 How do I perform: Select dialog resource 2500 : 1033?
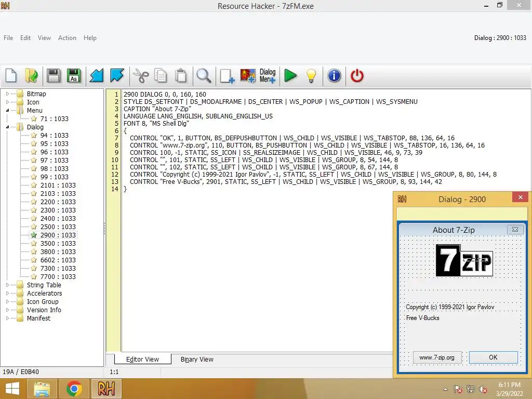click(58, 227)
